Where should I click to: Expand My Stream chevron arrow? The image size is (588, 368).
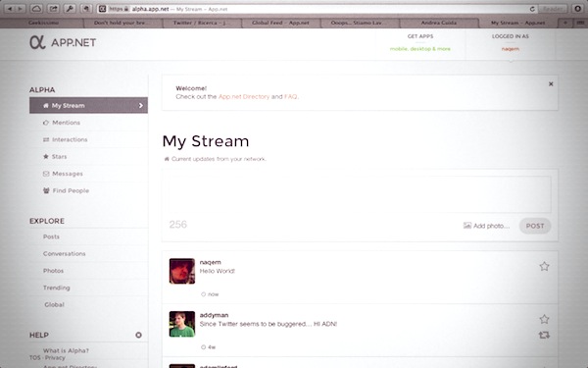pos(141,106)
